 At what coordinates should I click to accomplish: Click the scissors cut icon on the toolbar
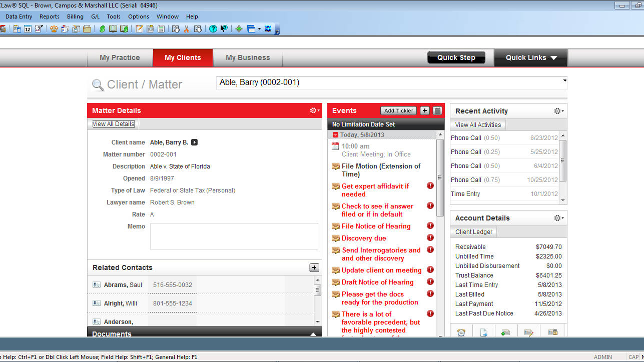point(186,28)
